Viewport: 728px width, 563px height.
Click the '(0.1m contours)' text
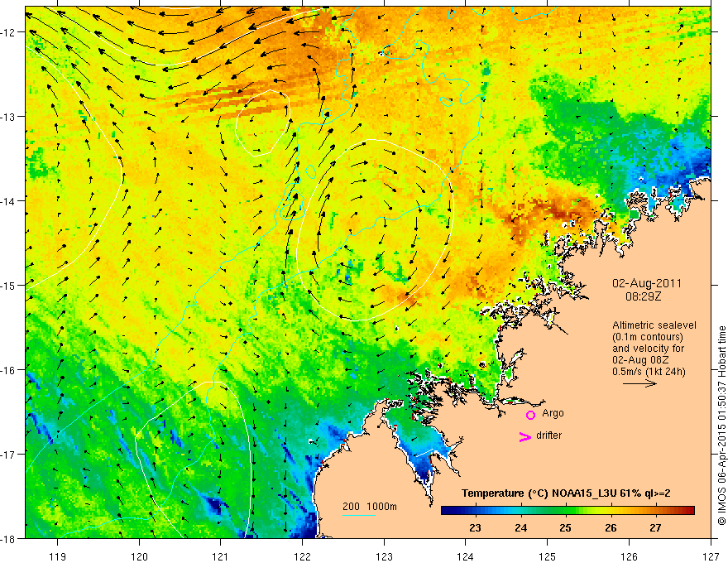(648, 337)
